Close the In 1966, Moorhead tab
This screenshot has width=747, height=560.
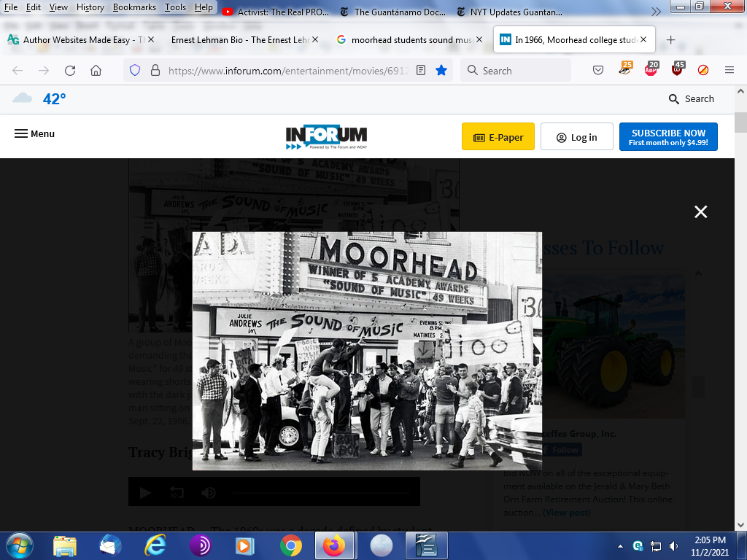(x=643, y=39)
